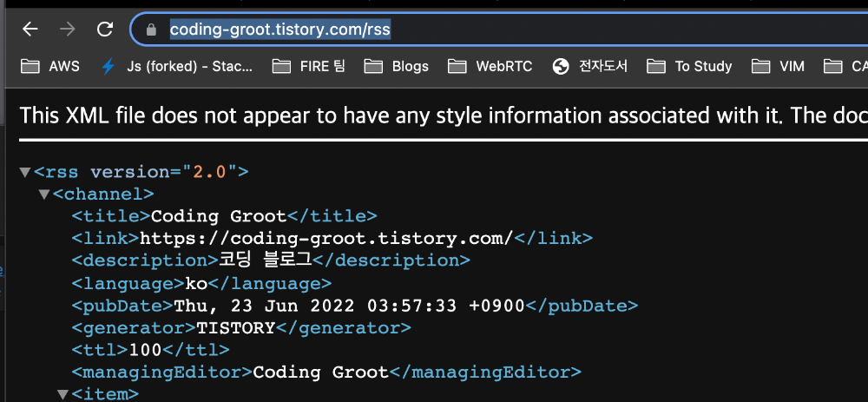Screen dimensions: 868x402
Task: Click the browser back arrow
Action: coord(30,30)
